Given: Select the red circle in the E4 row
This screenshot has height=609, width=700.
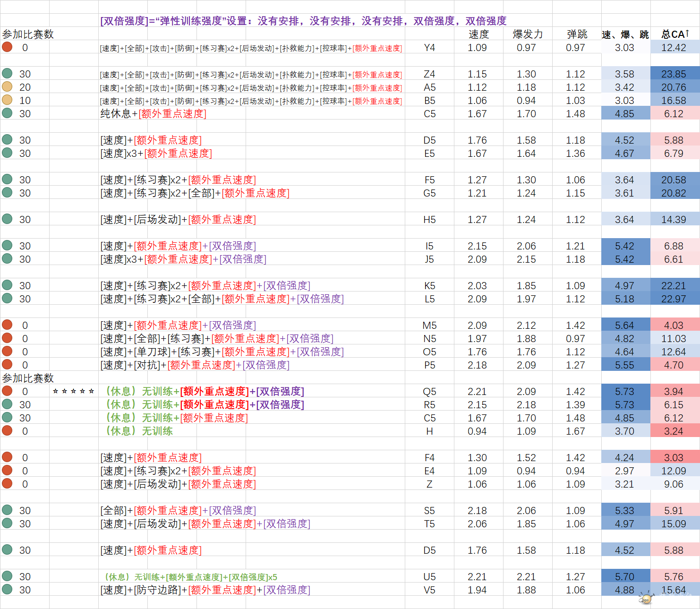Looking at the screenshot, I should pos(7,471).
